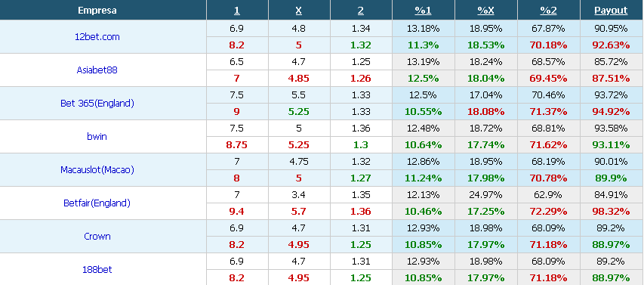644x285 pixels.
Task: Sort table by the %1 column header
Action: tap(423, 11)
